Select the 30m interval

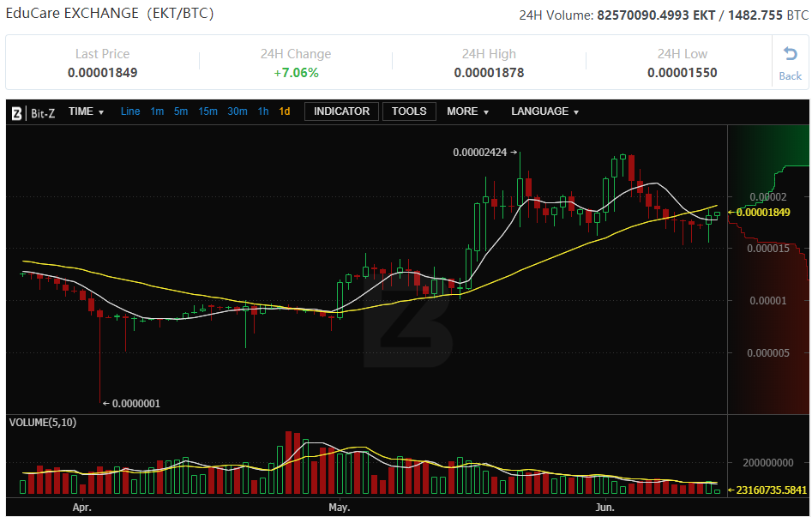tap(238, 111)
